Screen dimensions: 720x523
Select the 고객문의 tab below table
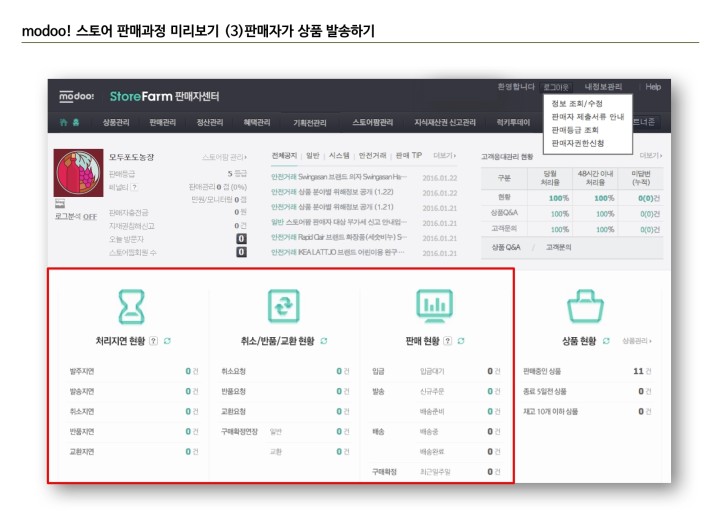coord(558,247)
